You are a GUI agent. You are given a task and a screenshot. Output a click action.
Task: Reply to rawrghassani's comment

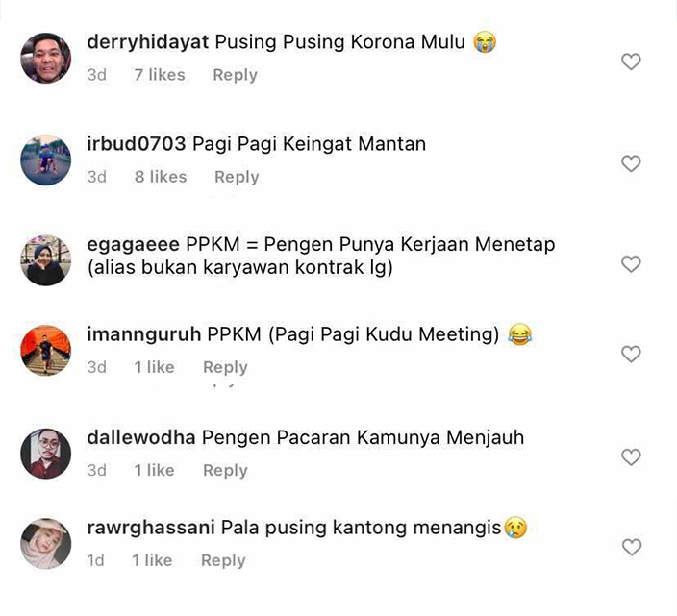(224, 560)
